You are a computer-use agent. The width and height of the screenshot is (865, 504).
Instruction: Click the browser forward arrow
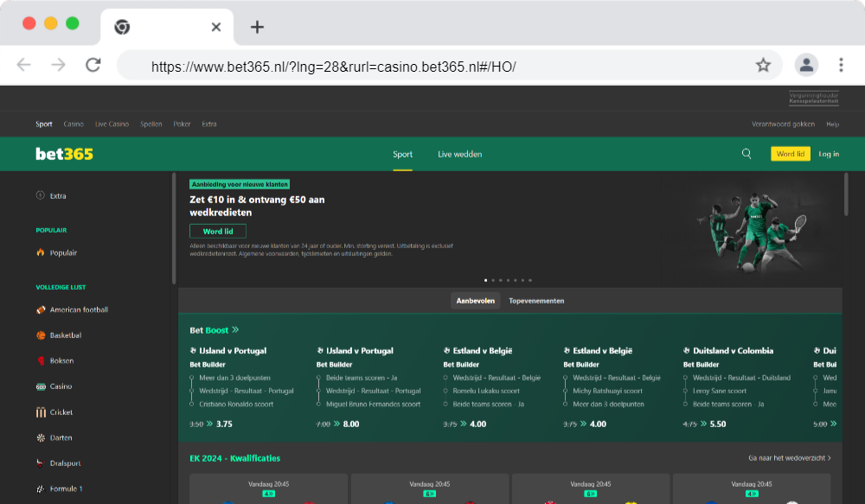pyautogui.click(x=58, y=65)
